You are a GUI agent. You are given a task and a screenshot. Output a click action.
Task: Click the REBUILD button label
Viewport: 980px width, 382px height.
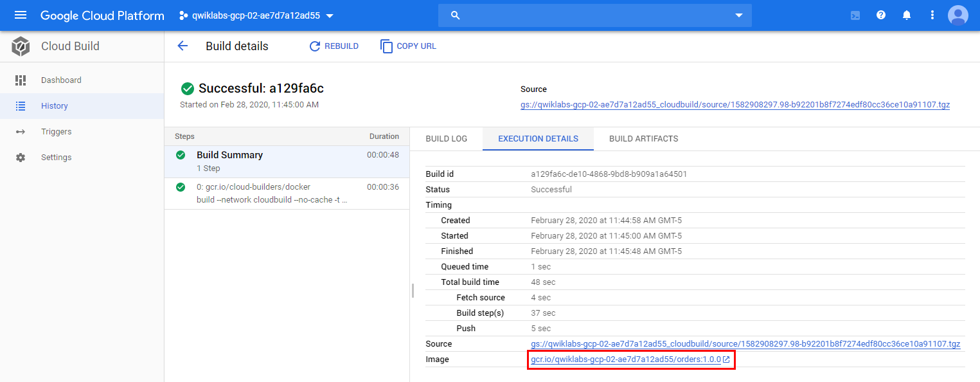click(341, 46)
